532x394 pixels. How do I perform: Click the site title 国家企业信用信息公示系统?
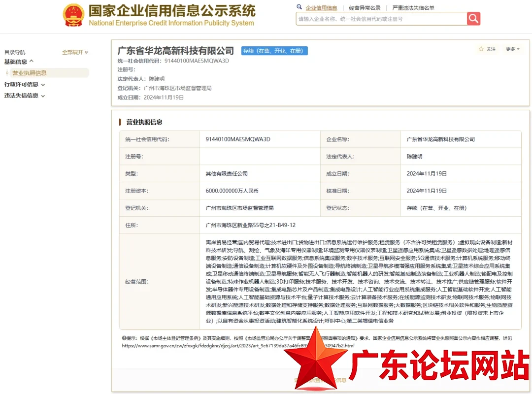point(172,11)
